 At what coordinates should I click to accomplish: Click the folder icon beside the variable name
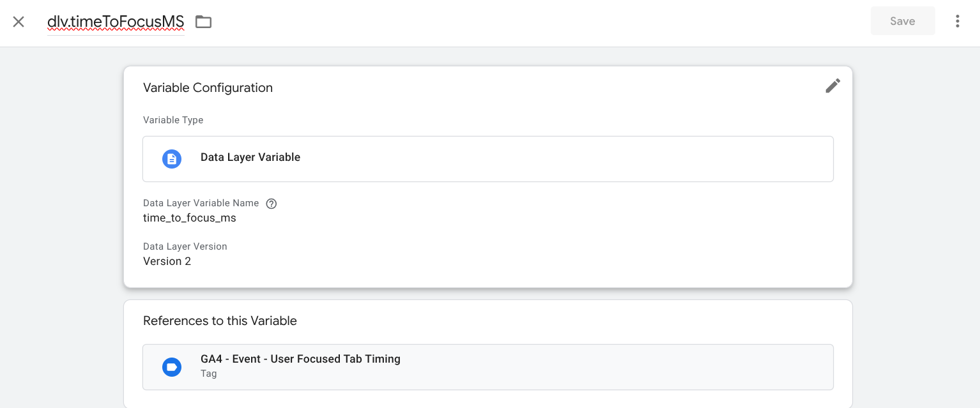203,22
